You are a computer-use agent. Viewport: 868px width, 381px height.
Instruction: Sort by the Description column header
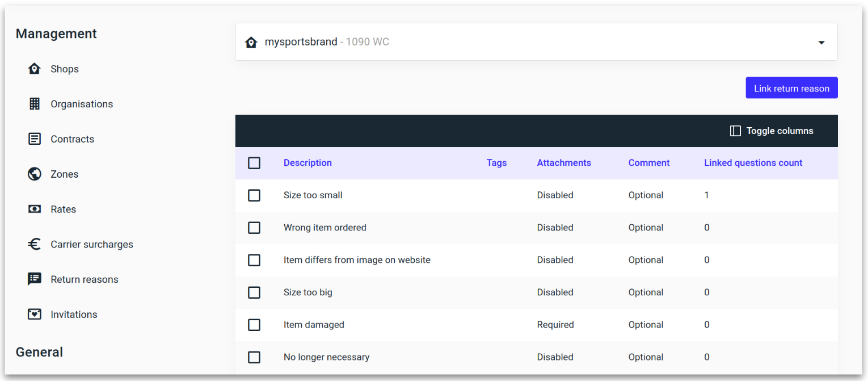(x=307, y=163)
